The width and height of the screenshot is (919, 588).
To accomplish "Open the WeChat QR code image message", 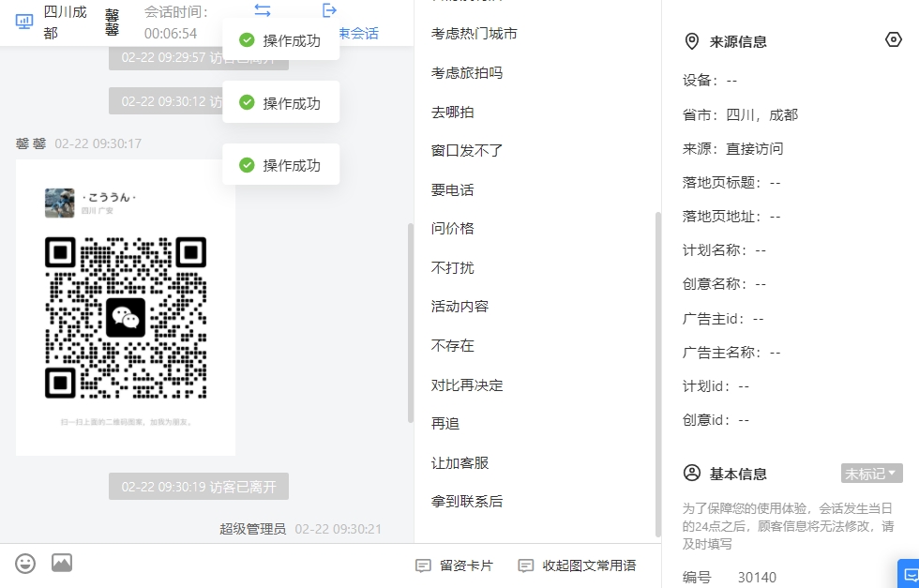I will click(126, 308).
